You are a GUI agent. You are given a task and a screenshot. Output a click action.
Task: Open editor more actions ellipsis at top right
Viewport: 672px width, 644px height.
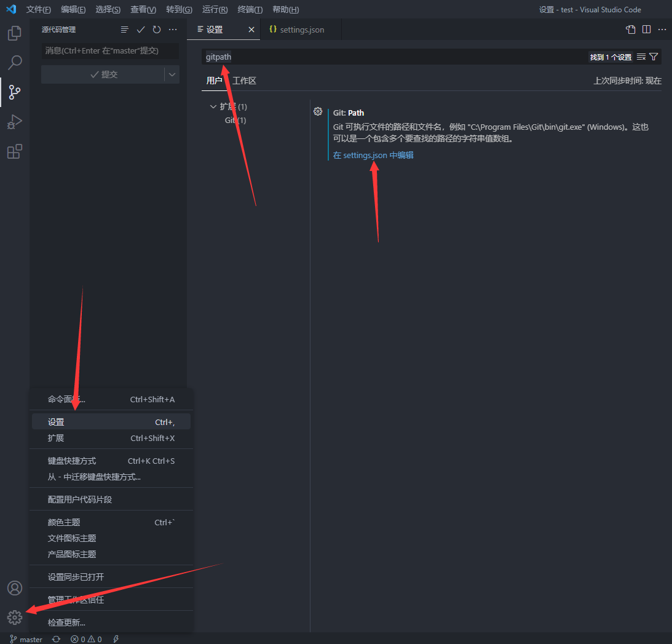pos(662,30)
